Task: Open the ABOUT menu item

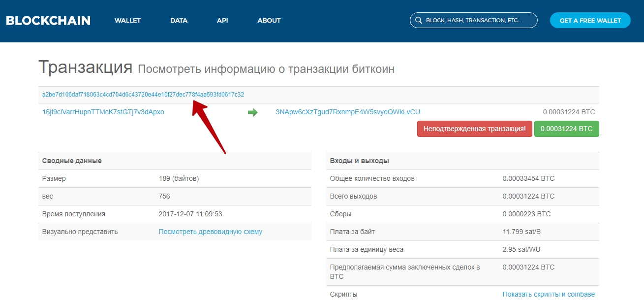Action: 269,20
